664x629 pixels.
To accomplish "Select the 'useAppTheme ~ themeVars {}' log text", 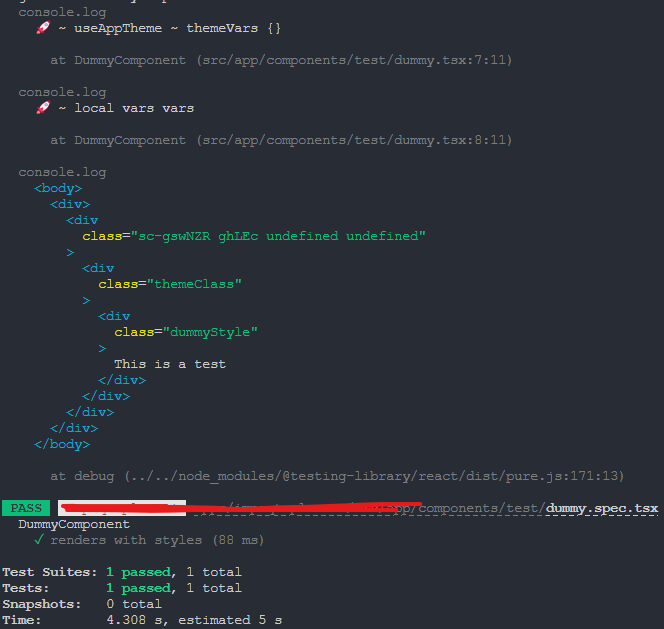I will [x=177, y=28].
